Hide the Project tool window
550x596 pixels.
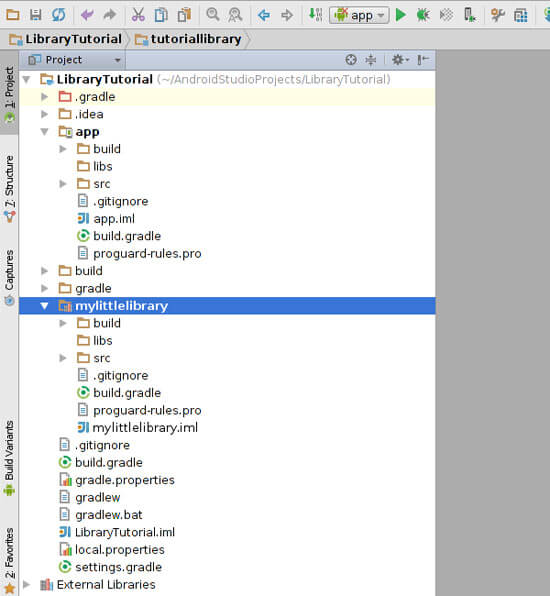[423, 60]
